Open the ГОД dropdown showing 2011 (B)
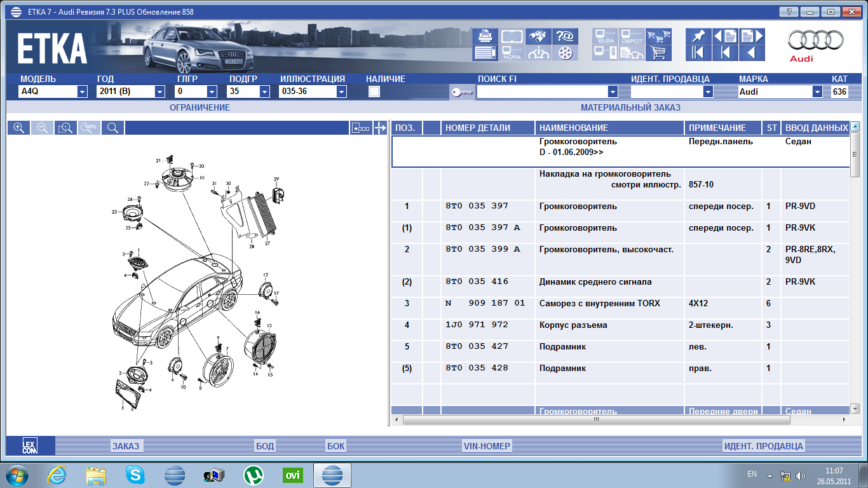The width and height of the screenshot is (868, 488). point(159,91)
